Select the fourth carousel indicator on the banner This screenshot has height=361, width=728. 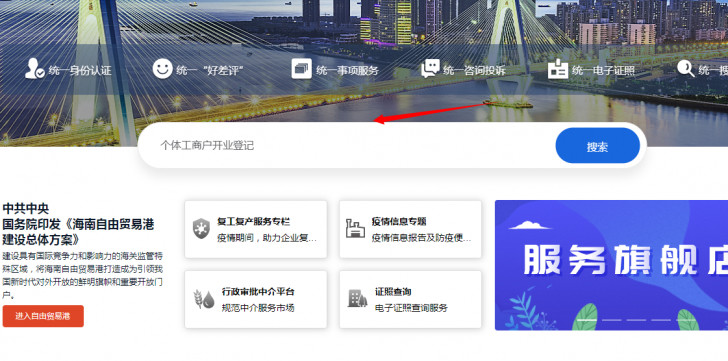(661, 320)
